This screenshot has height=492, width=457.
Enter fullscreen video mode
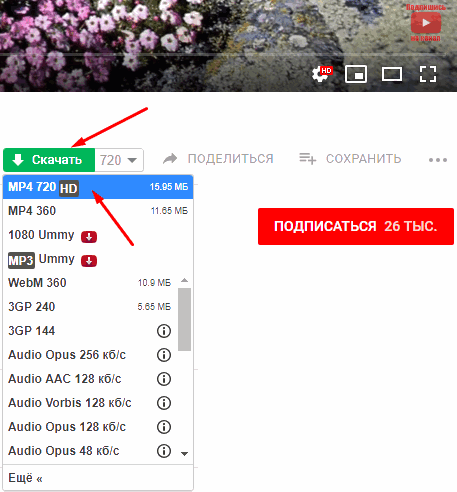[x=428, y=74]
